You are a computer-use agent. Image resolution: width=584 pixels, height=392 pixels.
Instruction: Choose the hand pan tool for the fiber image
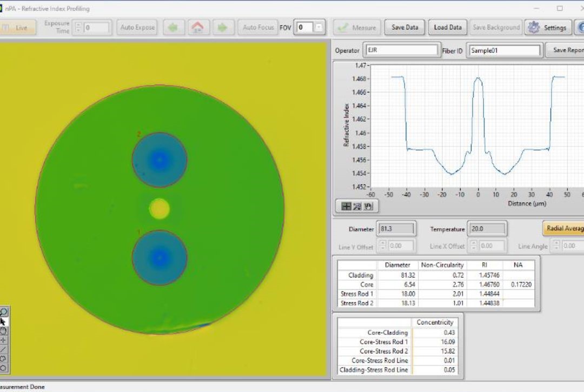coord(3,330)
